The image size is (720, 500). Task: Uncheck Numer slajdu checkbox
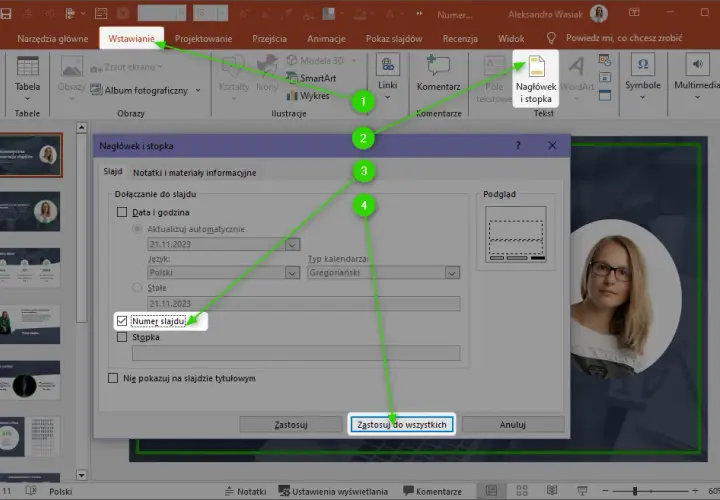point(122,321)
